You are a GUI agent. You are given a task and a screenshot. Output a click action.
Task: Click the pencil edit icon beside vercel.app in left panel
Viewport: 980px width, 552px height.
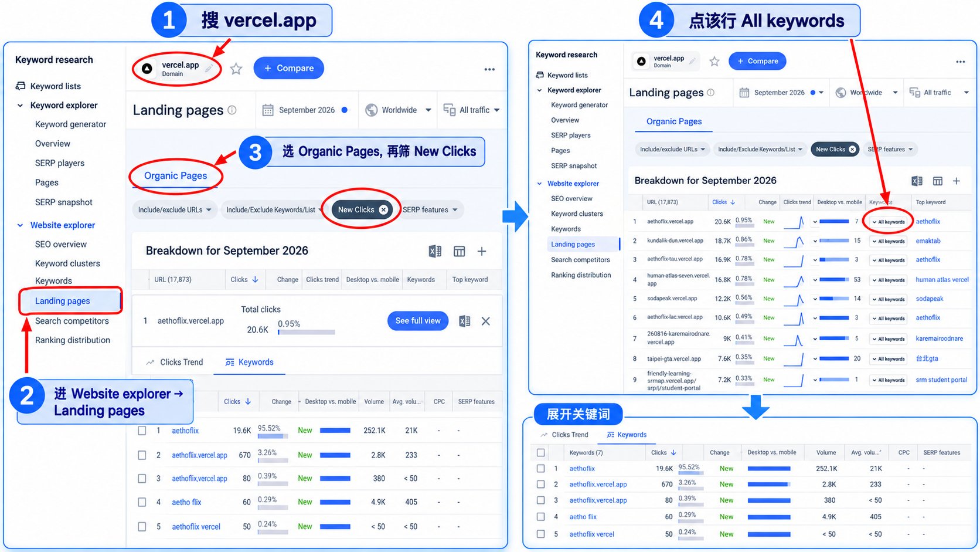[209, 69]
